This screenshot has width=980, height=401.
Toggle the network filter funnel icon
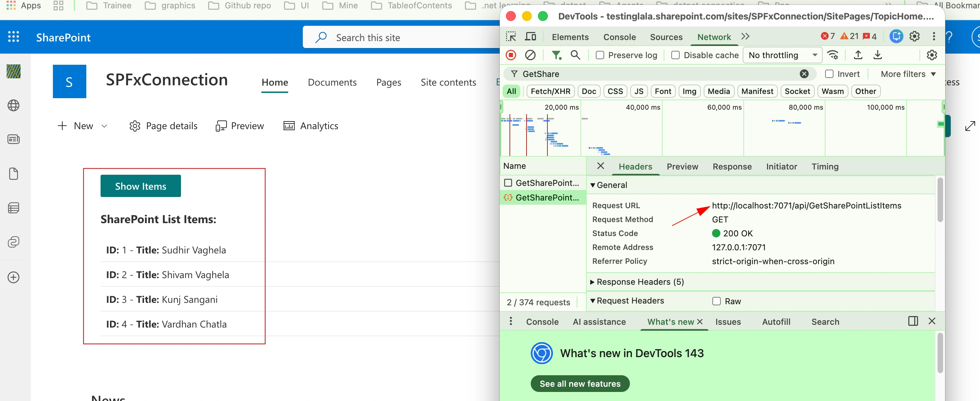(x=556, y=55)
